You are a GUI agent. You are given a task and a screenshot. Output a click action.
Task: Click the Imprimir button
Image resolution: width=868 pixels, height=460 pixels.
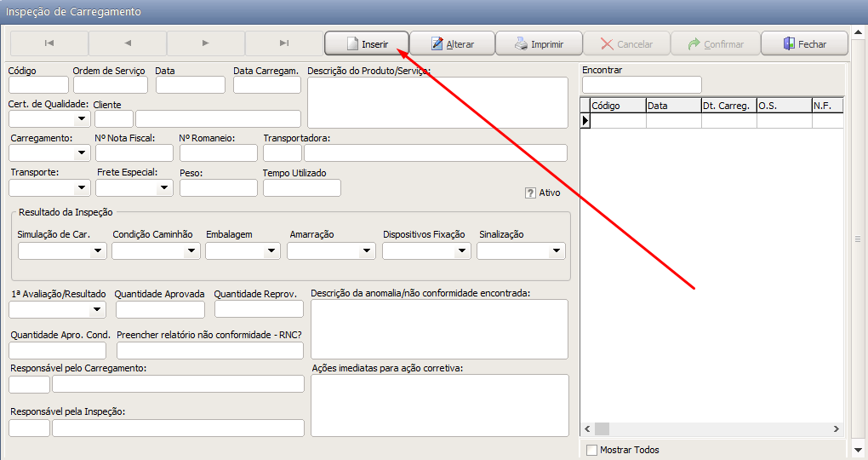539,43
